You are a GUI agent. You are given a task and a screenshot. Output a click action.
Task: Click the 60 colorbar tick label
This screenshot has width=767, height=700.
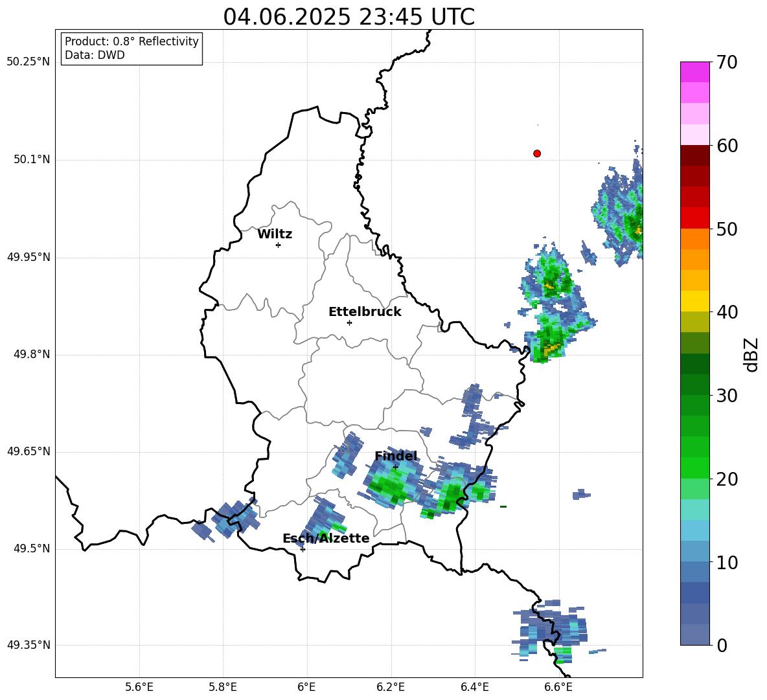point(727,145)
